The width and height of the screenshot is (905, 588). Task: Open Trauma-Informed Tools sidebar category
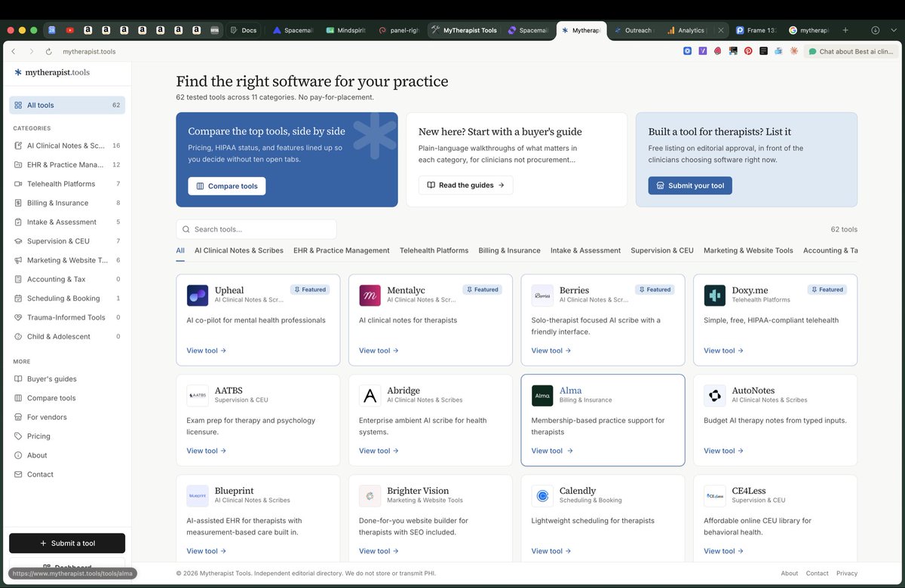[x=67, y=317]
